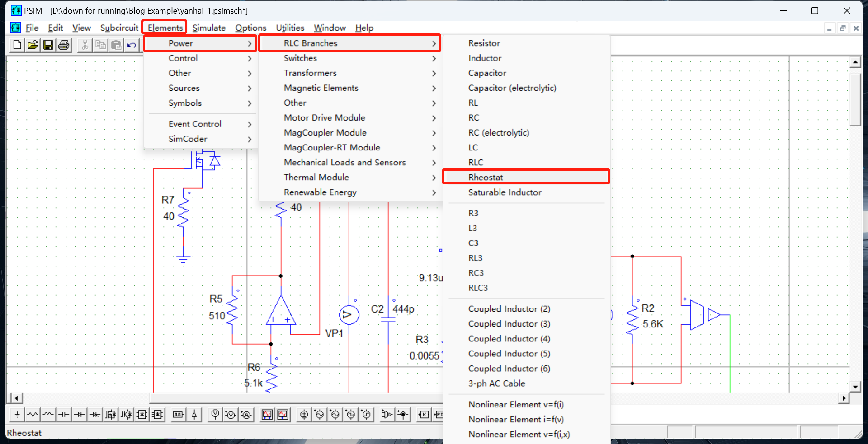Pick the MOSFET icon in bottom toolbar
The width and height of the screenshot is (868, 444).
[111, 415]
